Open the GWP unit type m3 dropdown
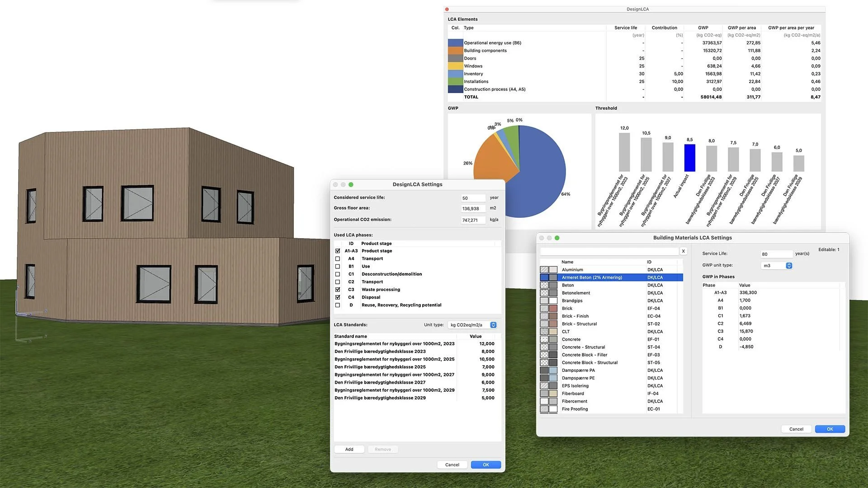Screen dimensions: 868x488 pyautogui.click(x=777, y=266)
